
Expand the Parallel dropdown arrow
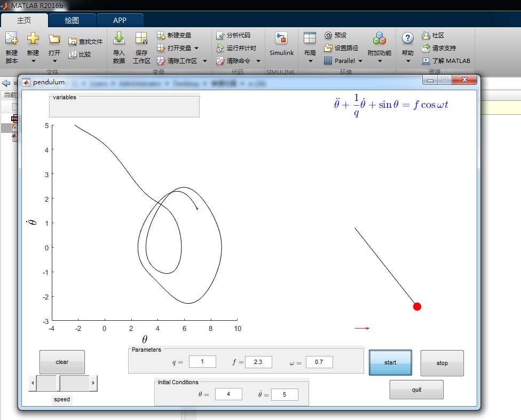(360, 61)
